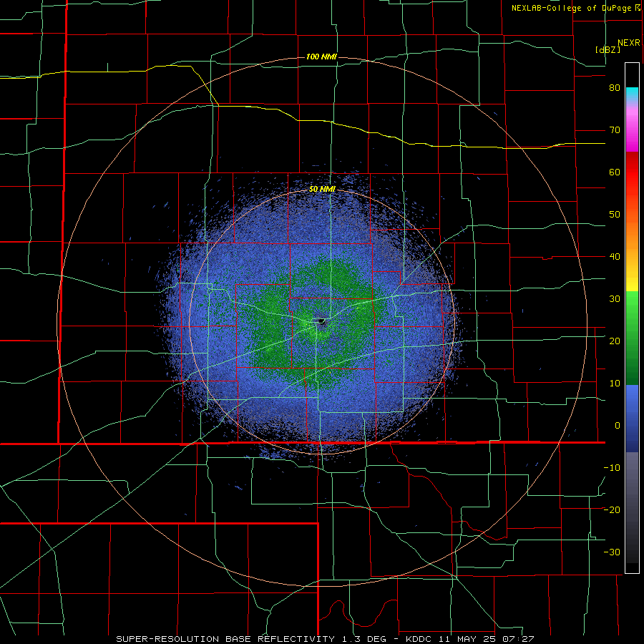Image resolution: width=644 pixels, height=644 pixels.
Task: Click the radar site marker at the echo center
Action: [x=321, y=321]
